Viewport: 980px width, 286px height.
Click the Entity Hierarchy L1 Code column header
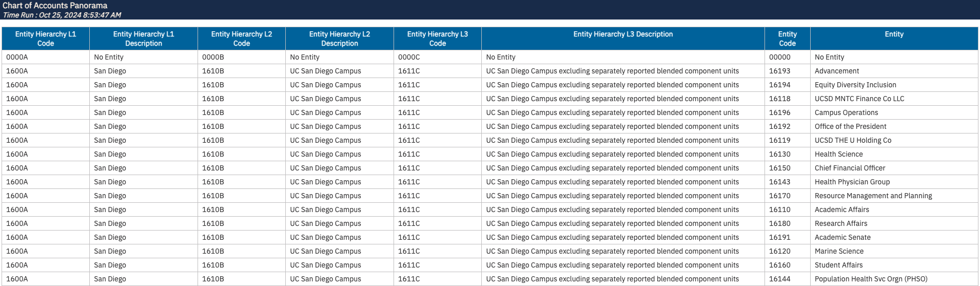[x=46, y=39]
